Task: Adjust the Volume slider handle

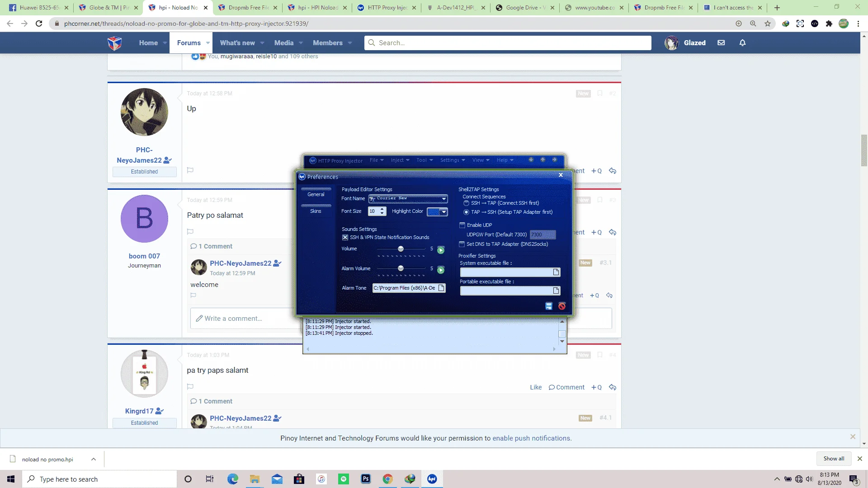Action: (x=401, y=249)
